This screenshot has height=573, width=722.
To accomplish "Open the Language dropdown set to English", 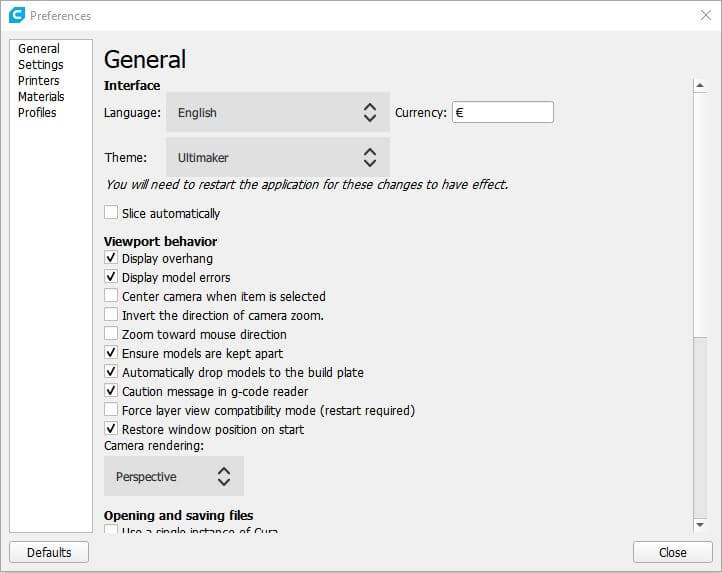I will [277, 113].
